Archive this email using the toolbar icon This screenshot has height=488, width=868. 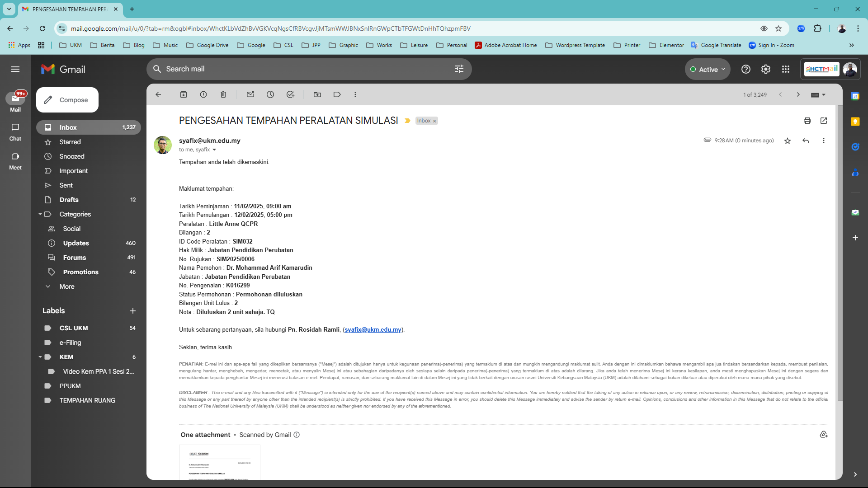pos(184,94)
